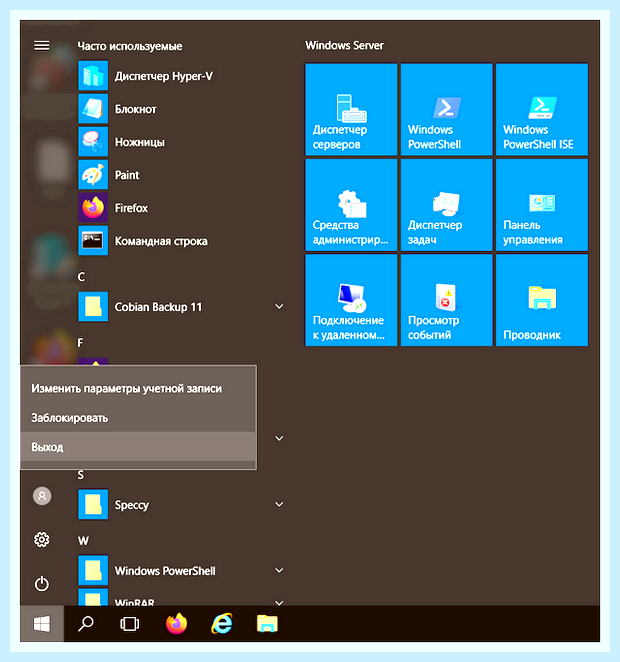Launch Firefox from the taskbar

(176, 624)
